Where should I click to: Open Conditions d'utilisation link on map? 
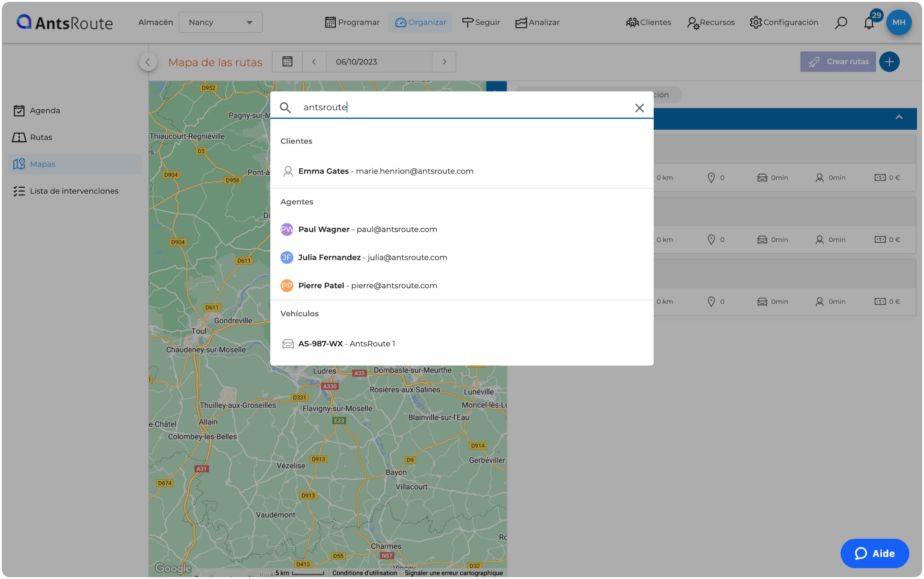coord(364,573)
